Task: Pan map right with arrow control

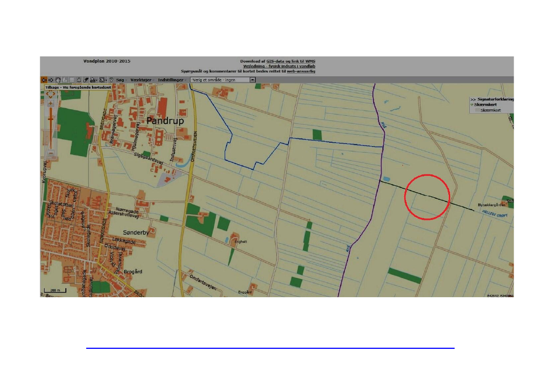Action: [54, 94]
